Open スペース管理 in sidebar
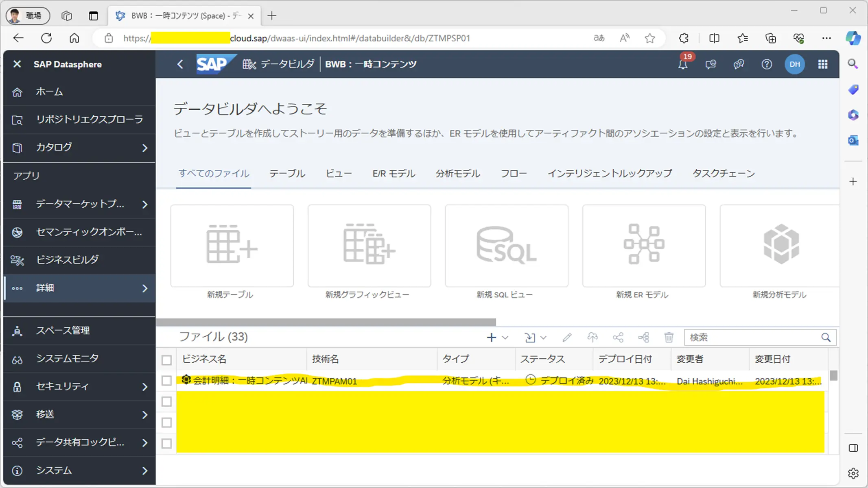Screen dimensions: 868x488 click(79, 331)
